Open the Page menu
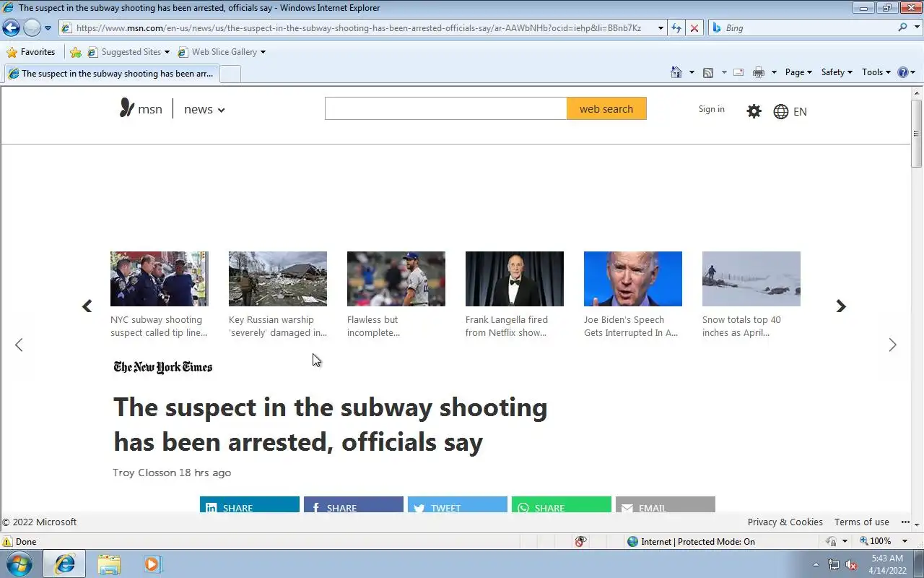 coord(798,72)
